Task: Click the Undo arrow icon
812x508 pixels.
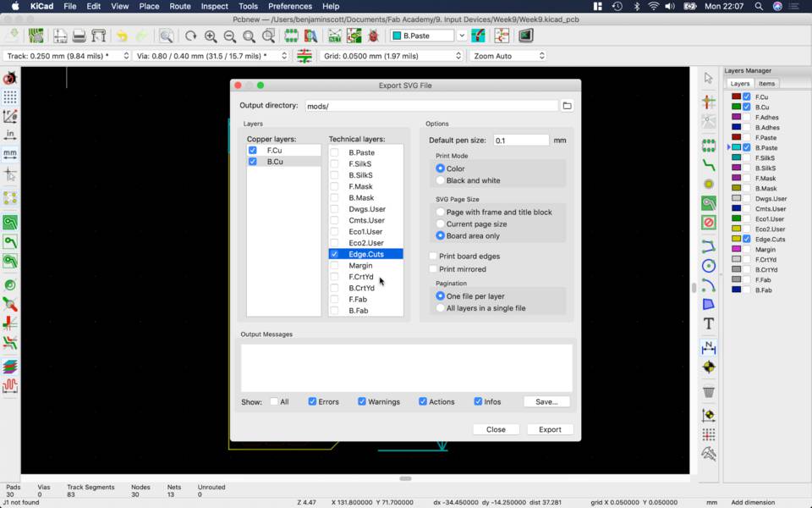Action: 122,36
